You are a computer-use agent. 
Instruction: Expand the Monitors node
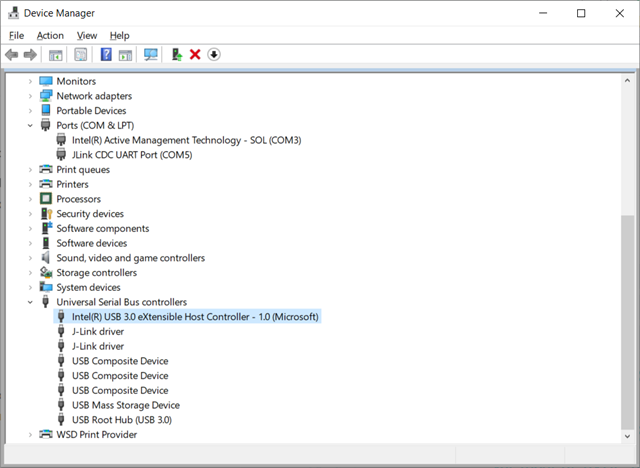(x=30, y=81)
